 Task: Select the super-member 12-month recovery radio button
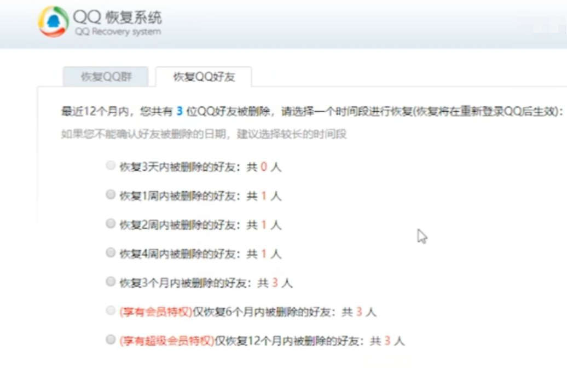[110, 341]
